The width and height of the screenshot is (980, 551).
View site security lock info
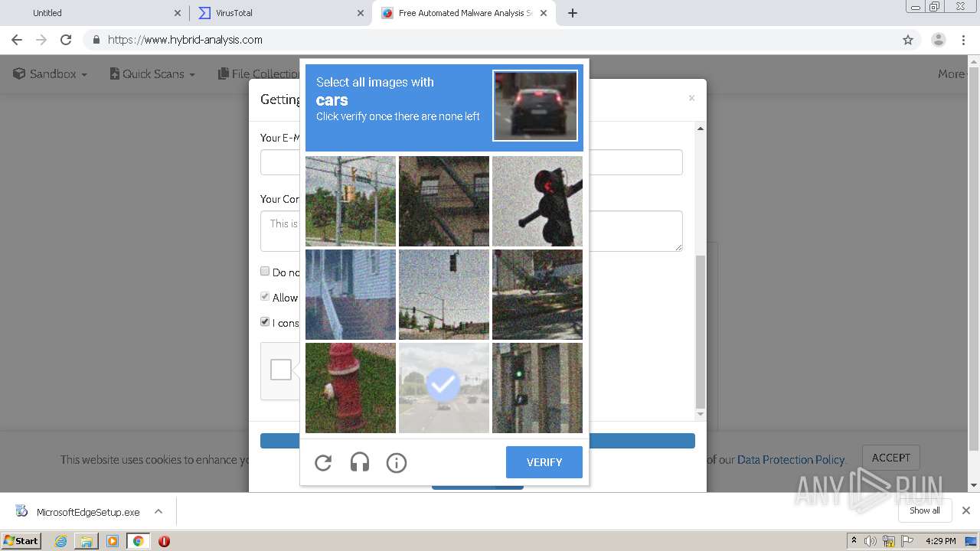tap(96, 40)
